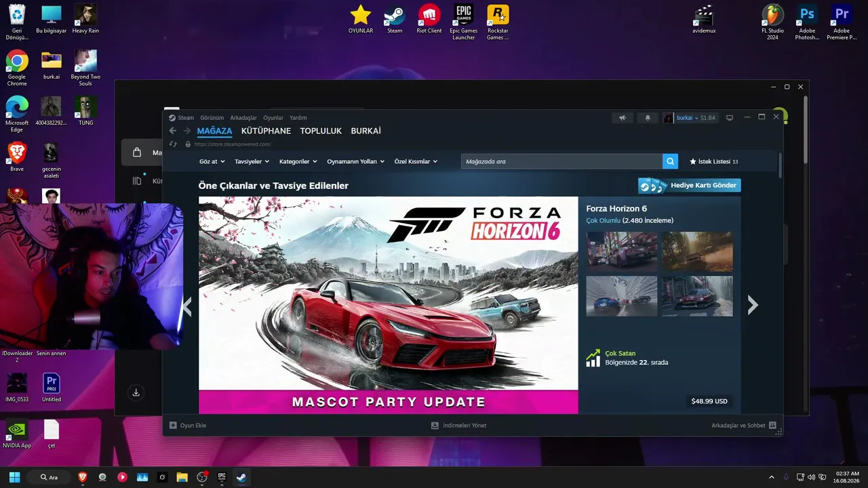This screenshot has height=488, width=868.
Task: Open avidemux from the desktop
Action: 705,19
